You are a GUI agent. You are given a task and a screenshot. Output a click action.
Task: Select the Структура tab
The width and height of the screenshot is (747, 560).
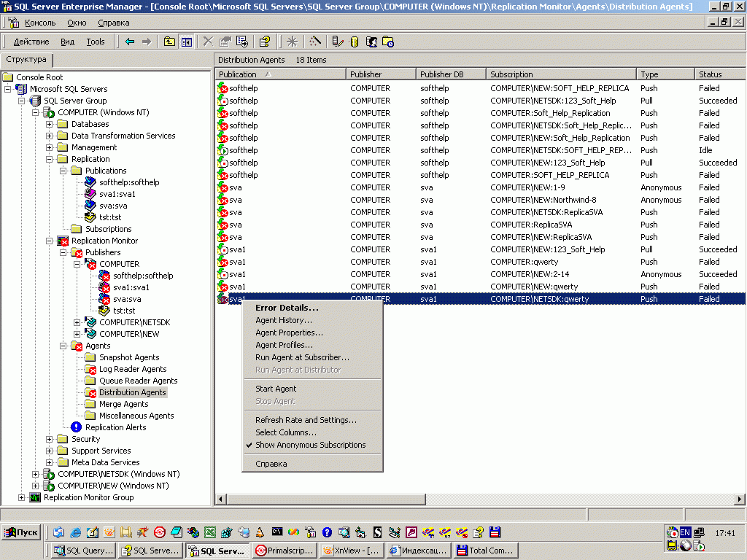tap(26, 60)
